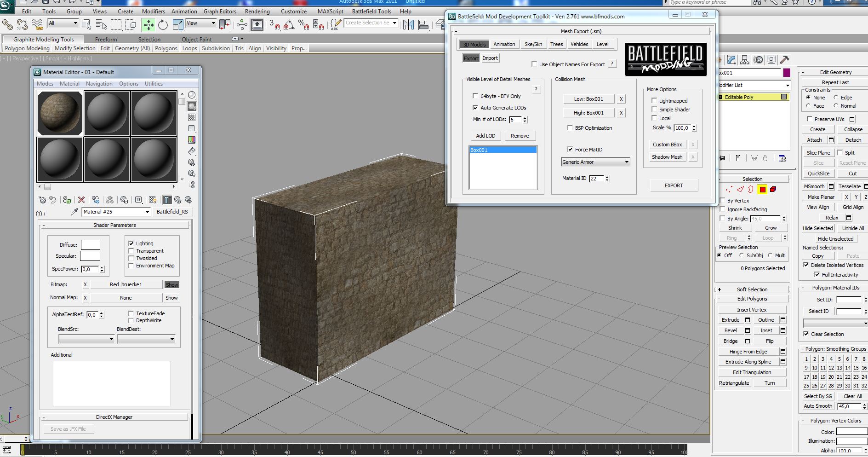Image resolution: width=868 pixels, height=457 pixels.
Task: Click Assign Material to Selection icon
Action: pyautogui.click(x=67, y=200)
